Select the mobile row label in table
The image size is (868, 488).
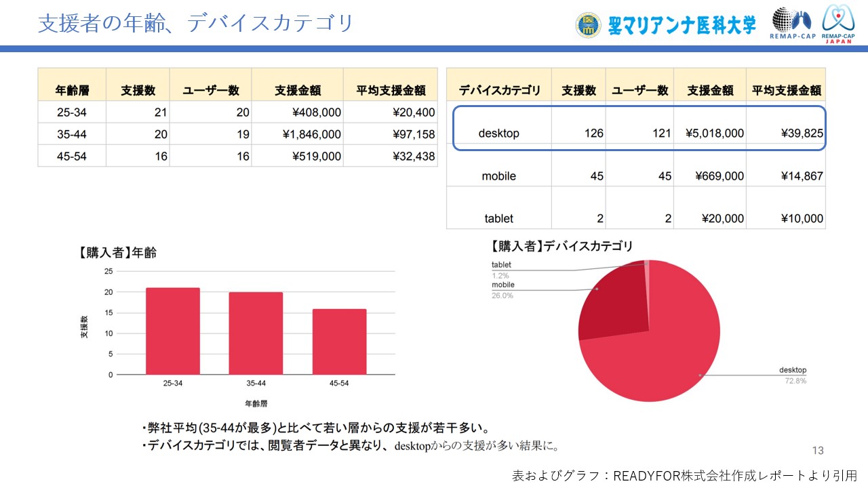point(499,176)
